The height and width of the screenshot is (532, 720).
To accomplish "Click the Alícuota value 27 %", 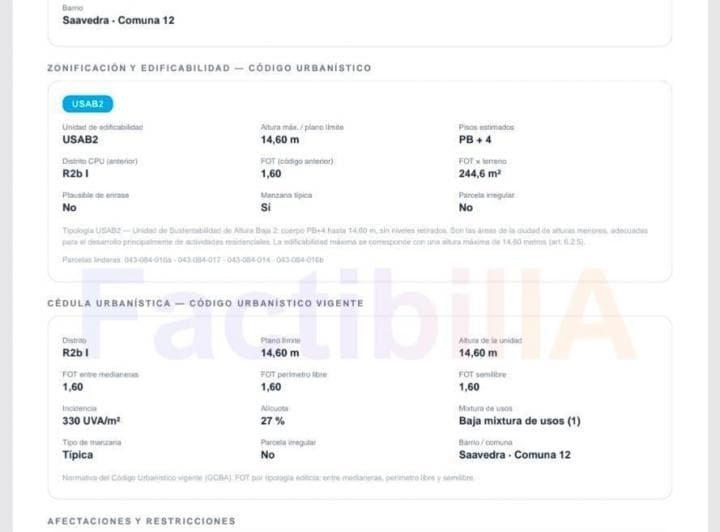I will pyautogui.click(x=273, y=421).
